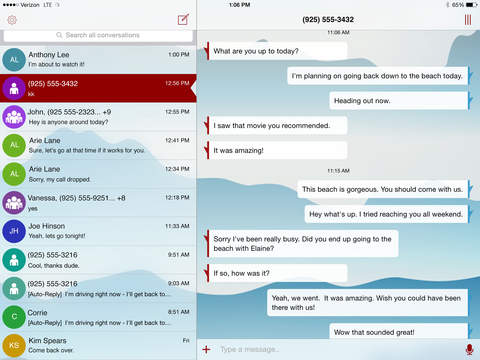Open the red three-bar menu icon
This screenshot has height=360, width=480.
pyautogui.click(x=468, y=20)
